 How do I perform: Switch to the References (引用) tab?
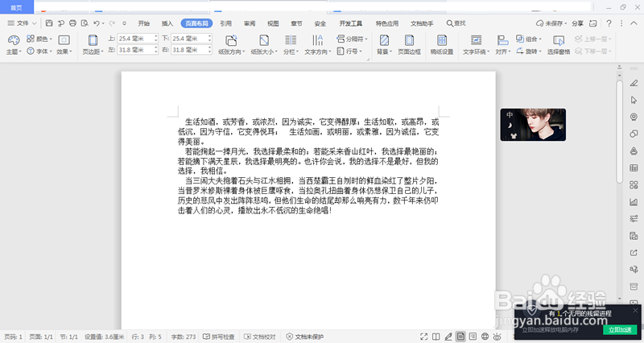(225, 23)
